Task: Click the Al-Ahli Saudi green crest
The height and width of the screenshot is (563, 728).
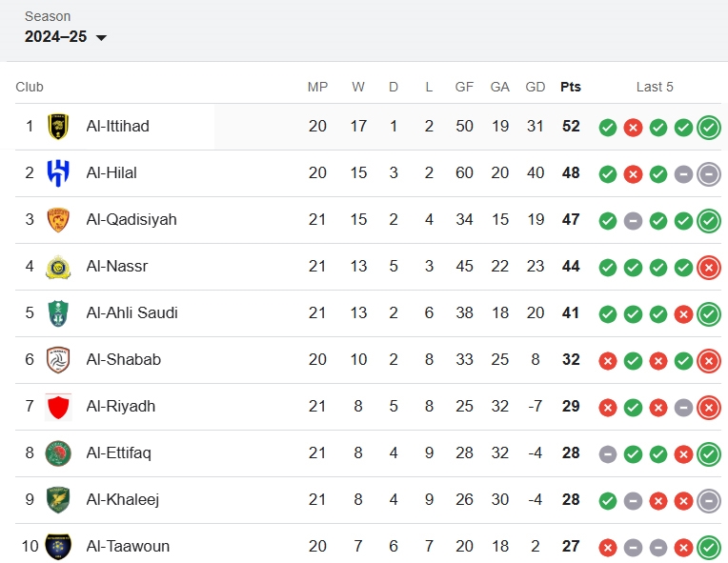Action: coord(58,313)
